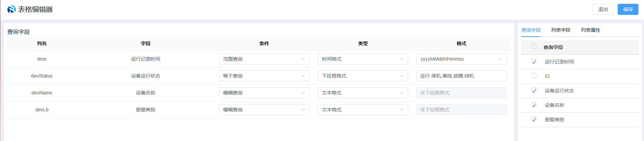This screenshot has height=141, width=644.
Task: Toggle the select-all 查询字段 header checkbox
Action: click(534, 47)
